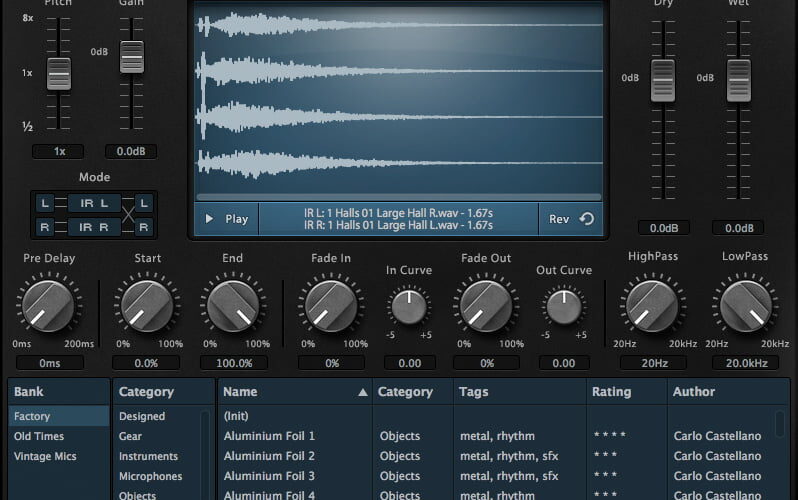798x500 pixels.
Task: Click the End knob
Action: (232, 306)
